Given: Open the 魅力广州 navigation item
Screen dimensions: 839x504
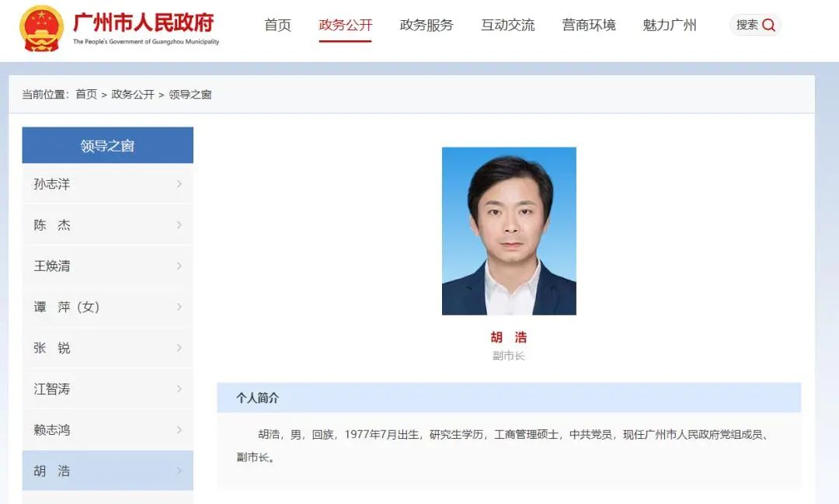Looking at the screenshot, I should pyautogui.click(x=670, y=25).
